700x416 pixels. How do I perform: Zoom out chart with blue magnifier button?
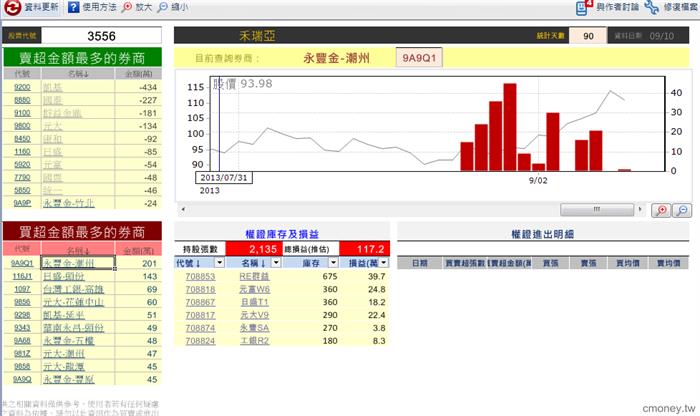pyautogui.click(x=682, y=210)
